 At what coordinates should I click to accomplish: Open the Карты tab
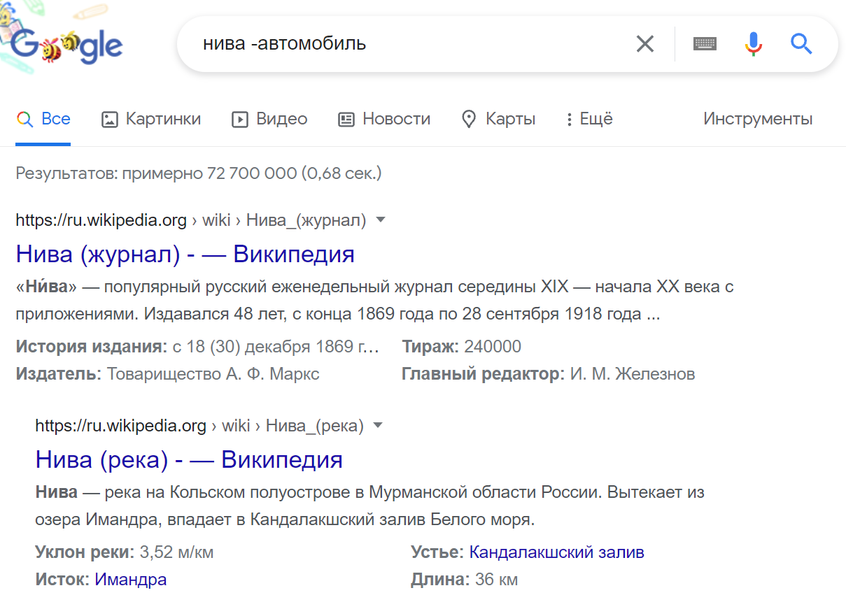(499, 119)
